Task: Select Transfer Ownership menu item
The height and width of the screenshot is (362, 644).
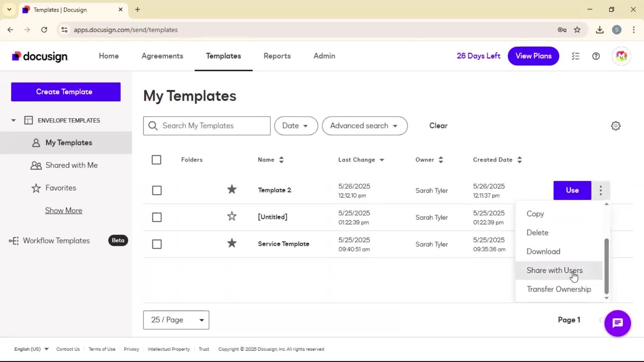Action: click(x=559, y=289)
